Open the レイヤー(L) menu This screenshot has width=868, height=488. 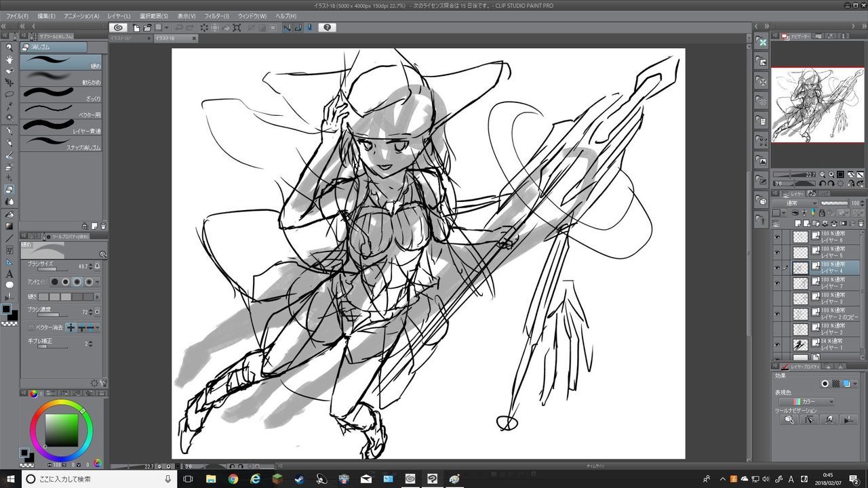tap(119, 16)
